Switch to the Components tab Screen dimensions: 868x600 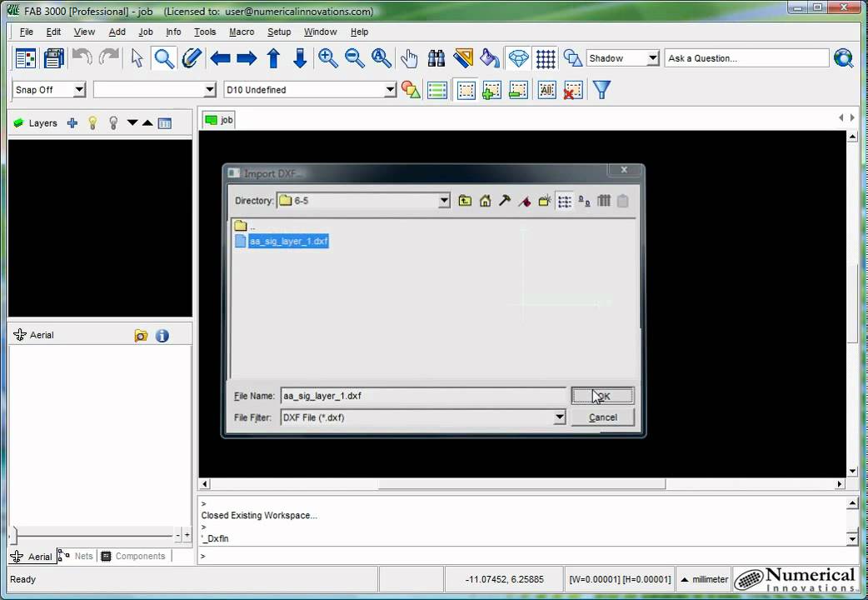click(134, 556)
